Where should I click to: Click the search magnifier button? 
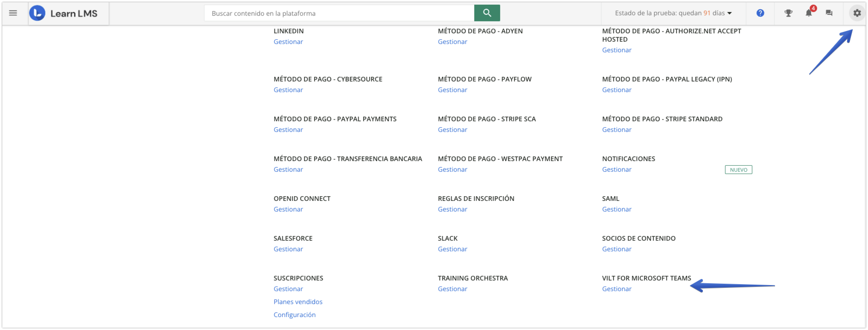click(x=487, y=13)
